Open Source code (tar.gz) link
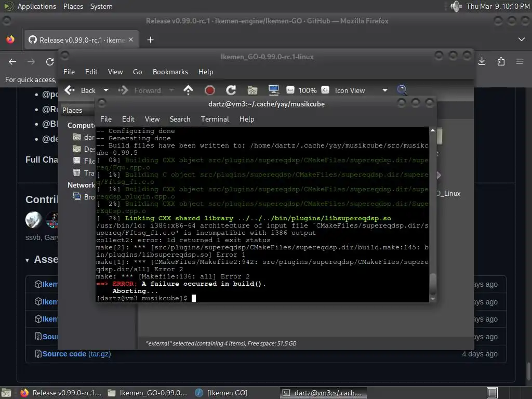The width and height of the screenshot is (532, 399). click(x=76, y=354)
